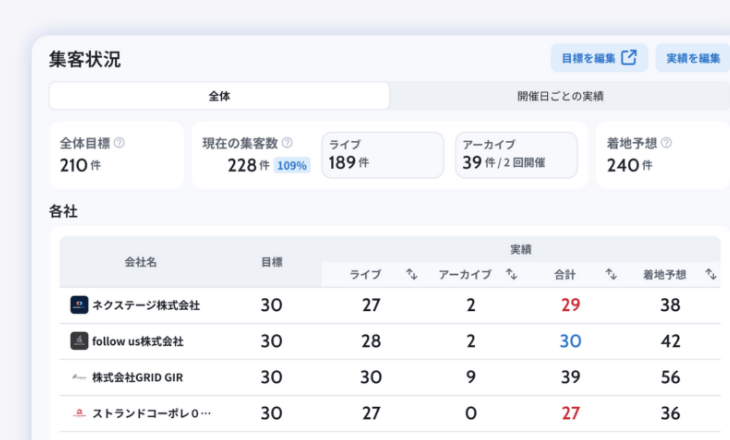This screenshot has height=440, width=730.
Task: Click the 全体目標 value 210件
Action: click(80, 165)
